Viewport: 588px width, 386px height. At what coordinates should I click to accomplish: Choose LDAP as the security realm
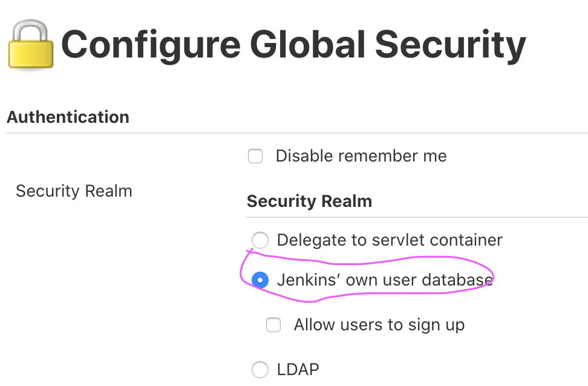(260, 370)
